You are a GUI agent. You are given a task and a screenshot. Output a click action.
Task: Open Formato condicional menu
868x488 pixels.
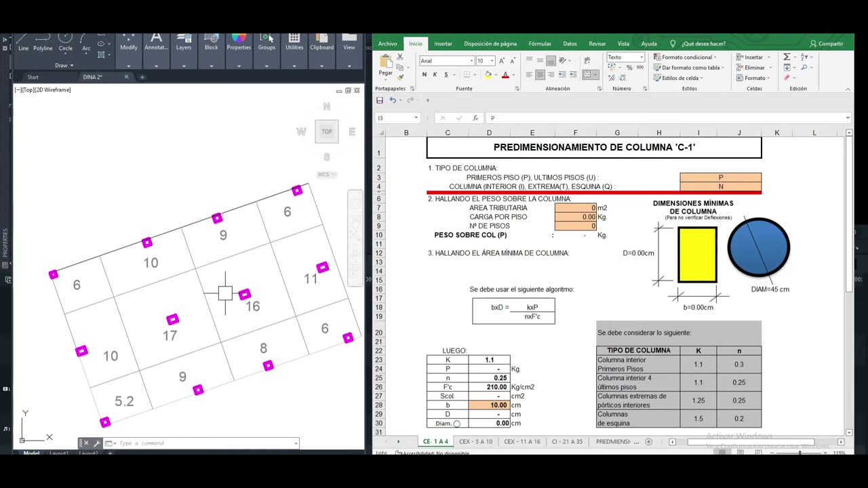686,58
